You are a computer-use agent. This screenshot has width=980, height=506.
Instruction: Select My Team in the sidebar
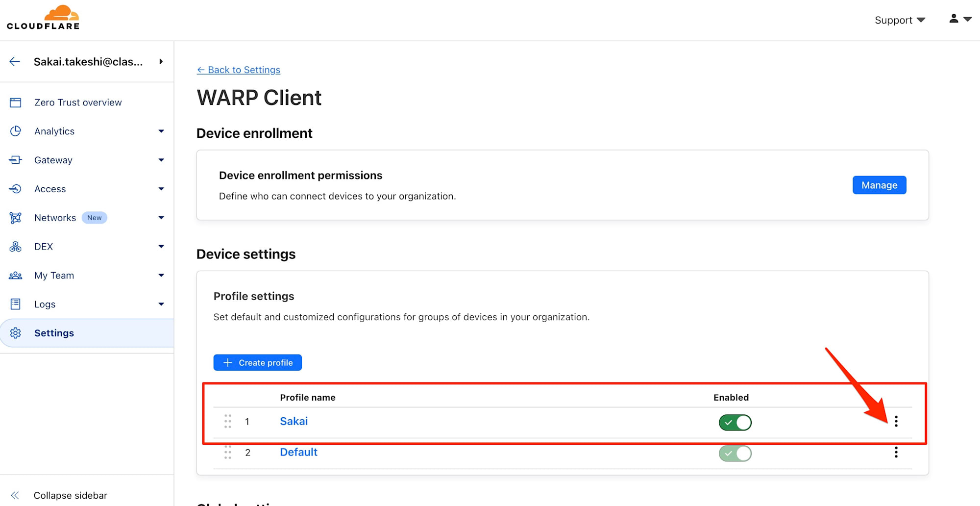(x=54, y=276)
